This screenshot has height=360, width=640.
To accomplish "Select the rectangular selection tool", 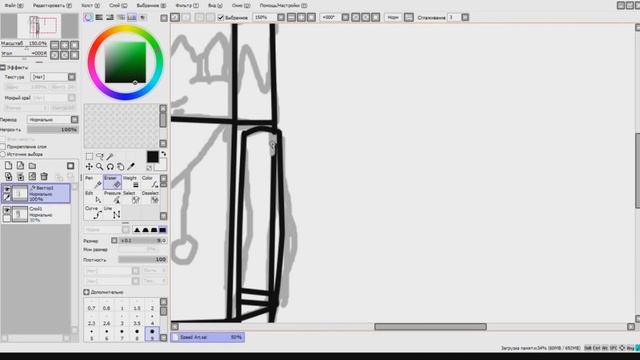I will 89,156.
